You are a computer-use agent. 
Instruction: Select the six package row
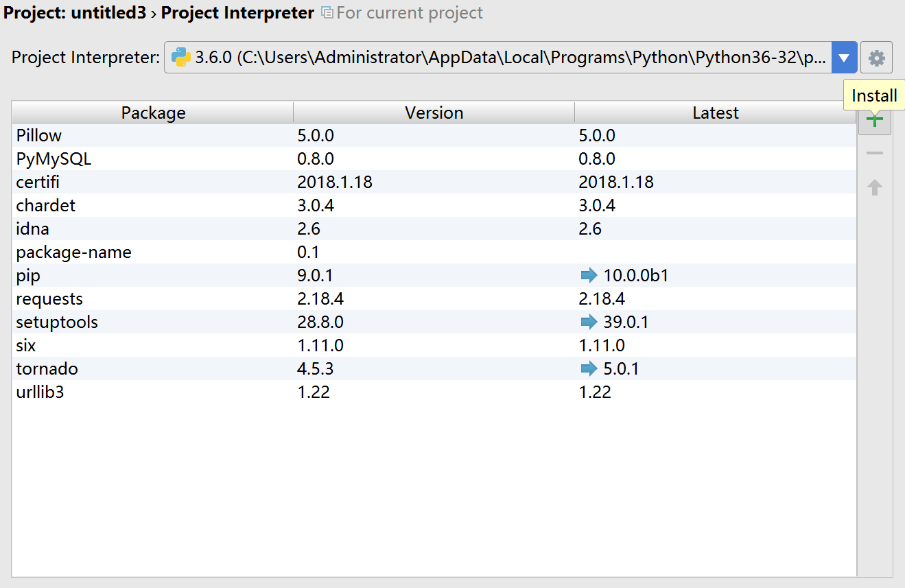point(434,345)
